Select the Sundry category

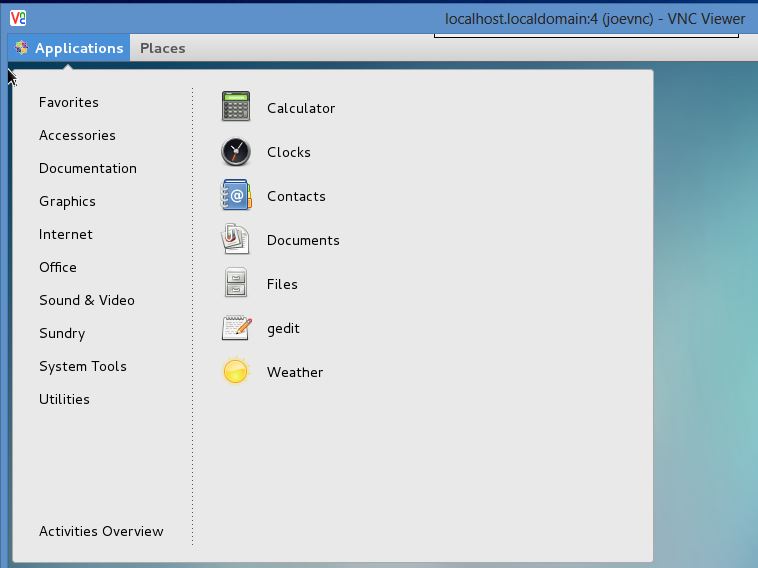[x=62, y=334]
